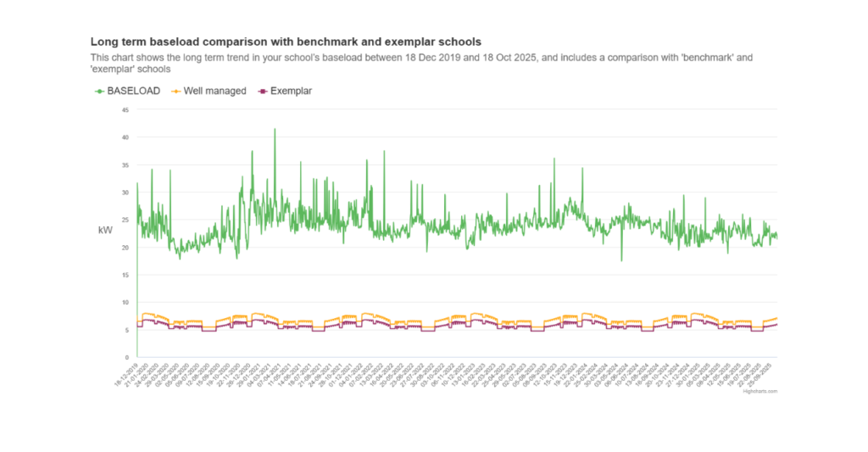Click the highest BASELOAD spike above 40 kW

point(275,130)
